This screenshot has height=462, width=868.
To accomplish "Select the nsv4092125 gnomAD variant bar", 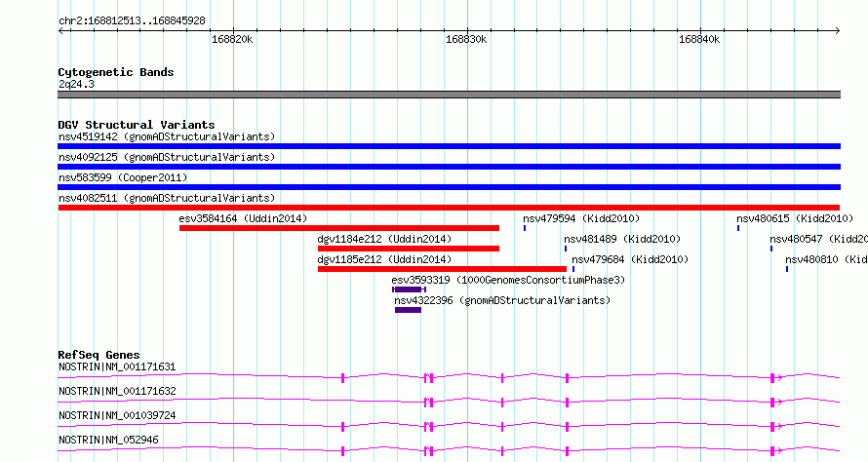I will coord(449,167).
